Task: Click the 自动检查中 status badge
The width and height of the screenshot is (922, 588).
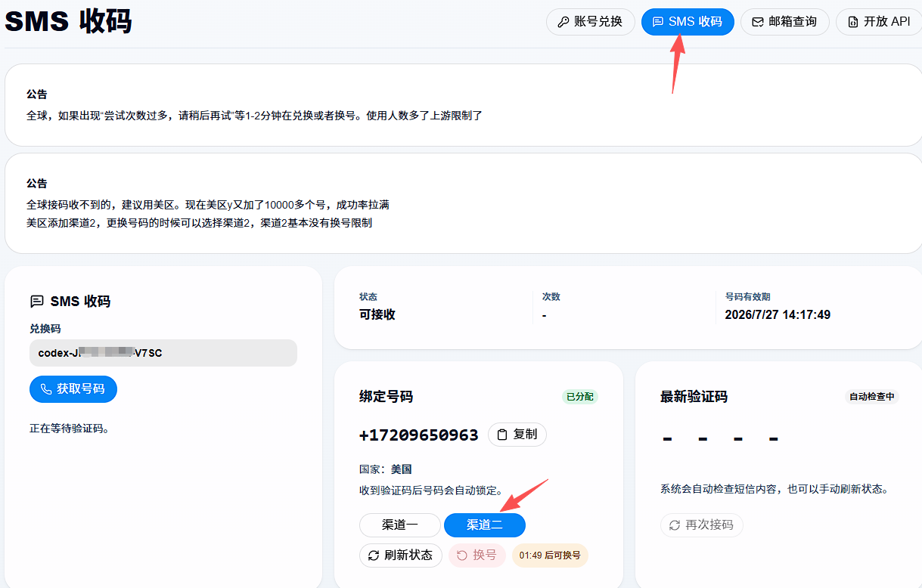Action: click(872, 397)
